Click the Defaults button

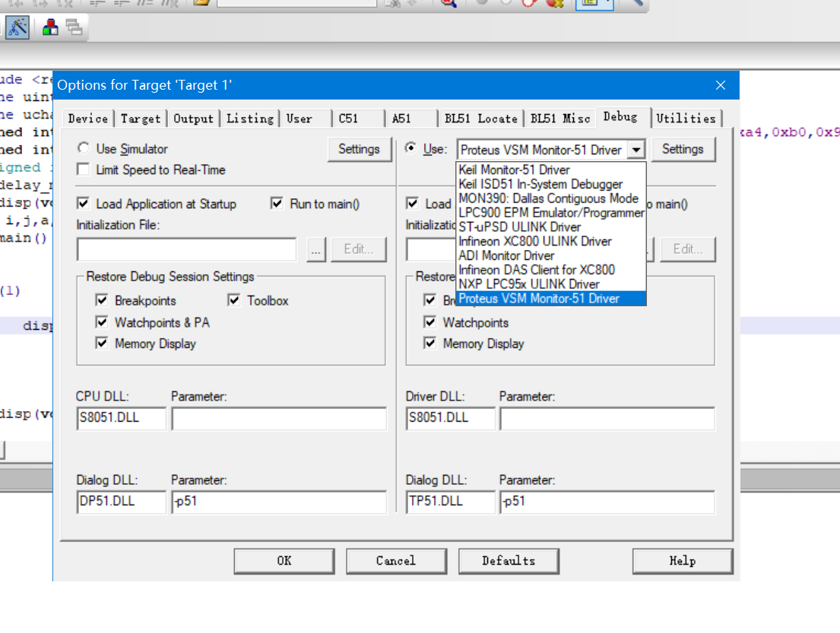point(509,561)
